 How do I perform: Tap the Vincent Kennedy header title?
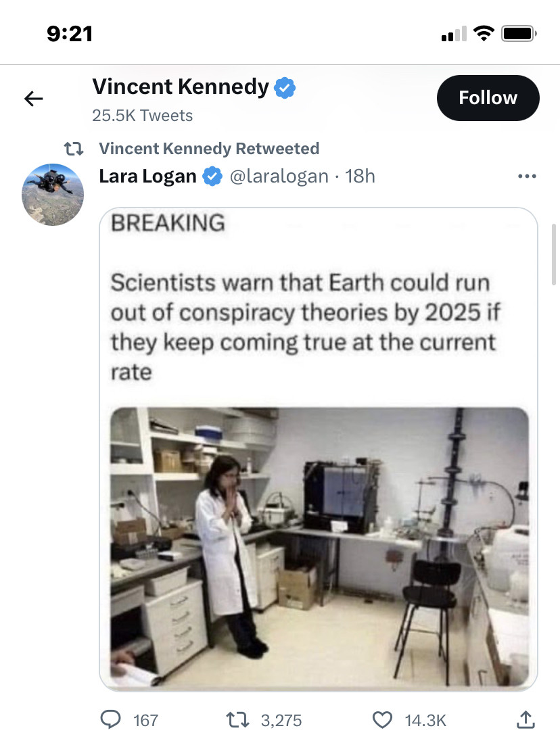tap(181, 87)
